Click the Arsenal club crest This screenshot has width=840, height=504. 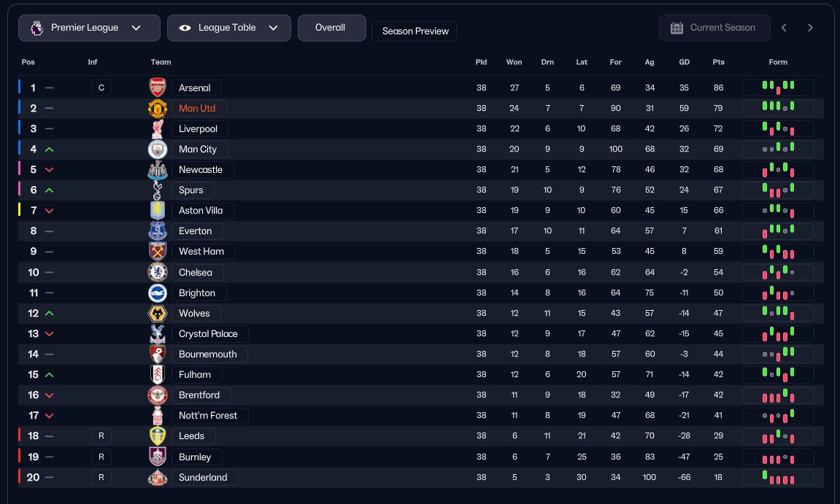tap(158, 88)
